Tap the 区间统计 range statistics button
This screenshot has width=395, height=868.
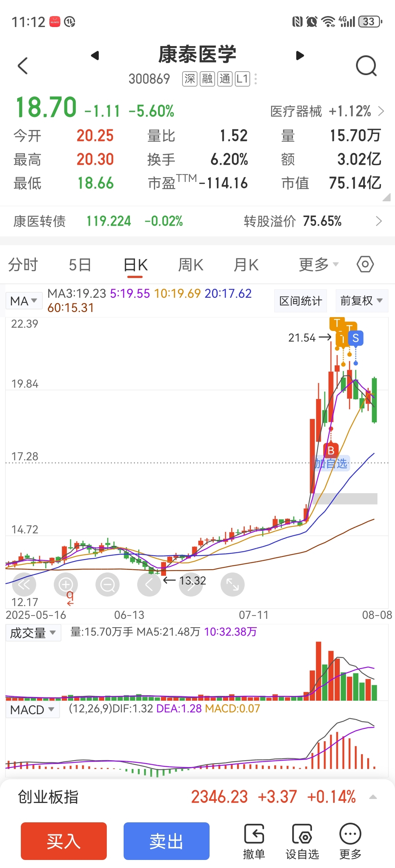pos(301,301)
